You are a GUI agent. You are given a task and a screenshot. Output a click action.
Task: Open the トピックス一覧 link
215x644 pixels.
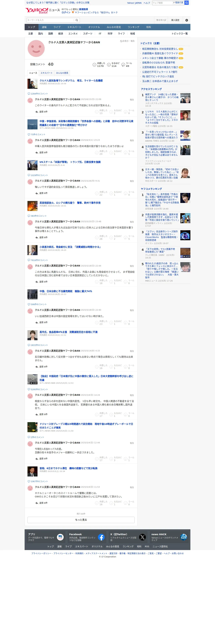click(180, 34)
